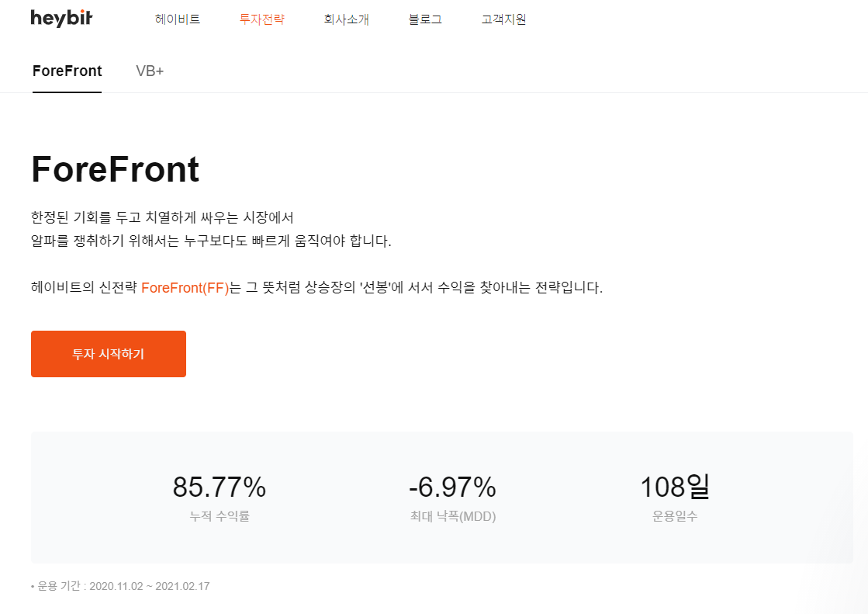Click the -6.97% maximum drawdown figure
Viewport: 868px width, 614px height.
point(451,487)
